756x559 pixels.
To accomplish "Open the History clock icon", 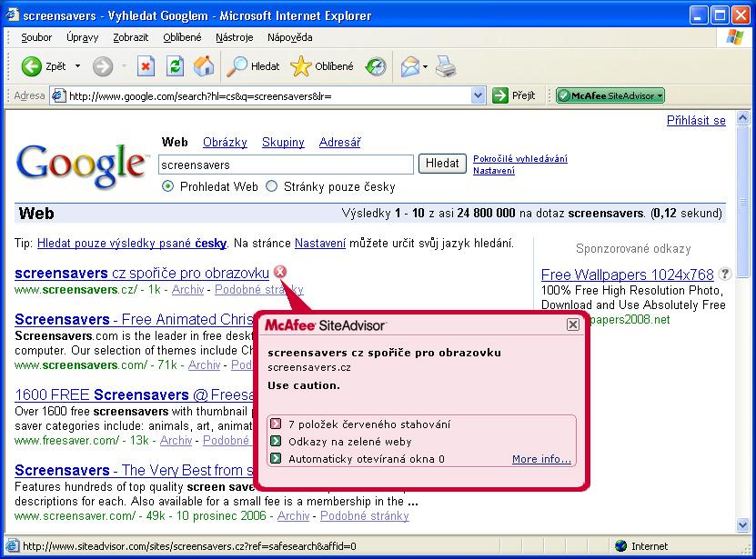I will click(376, 66).
